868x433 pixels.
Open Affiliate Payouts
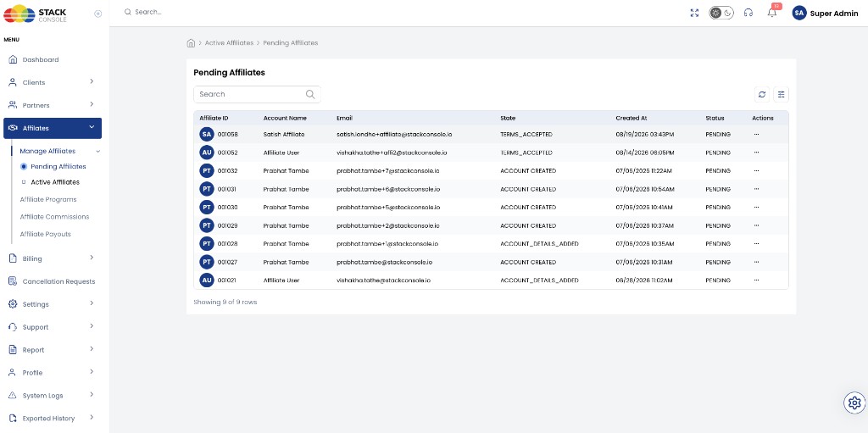46,234
